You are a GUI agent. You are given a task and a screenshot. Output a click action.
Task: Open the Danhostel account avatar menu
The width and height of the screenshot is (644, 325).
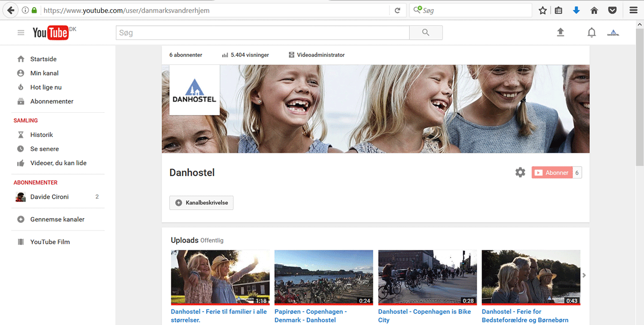[613, 33]
